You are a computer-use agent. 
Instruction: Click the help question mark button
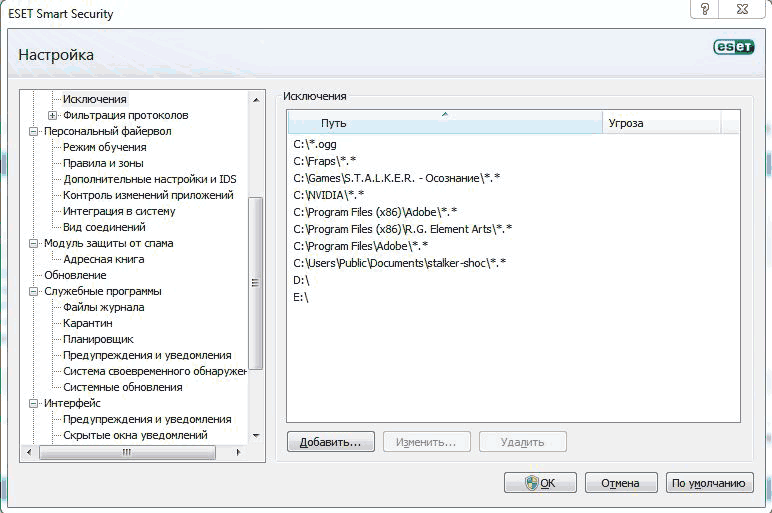(x=705, y=9)
